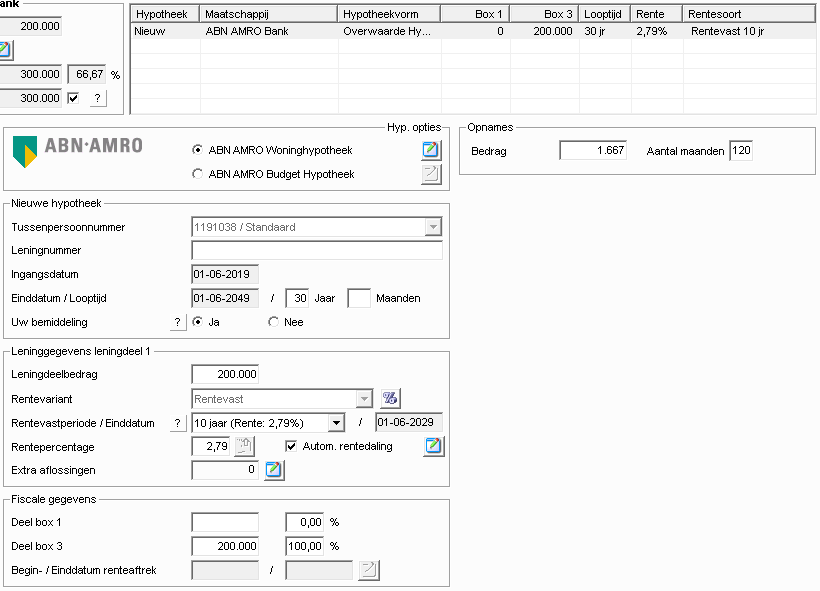Click the Maatschappij column header
The height and width of the screenshot is (591, 820).
click(268, 14)
